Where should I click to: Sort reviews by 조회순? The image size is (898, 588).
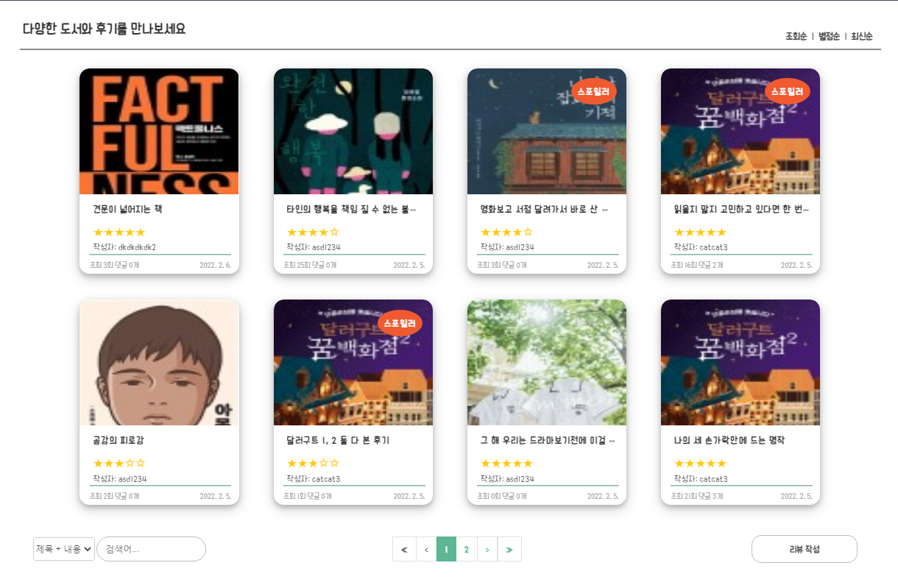796,36
